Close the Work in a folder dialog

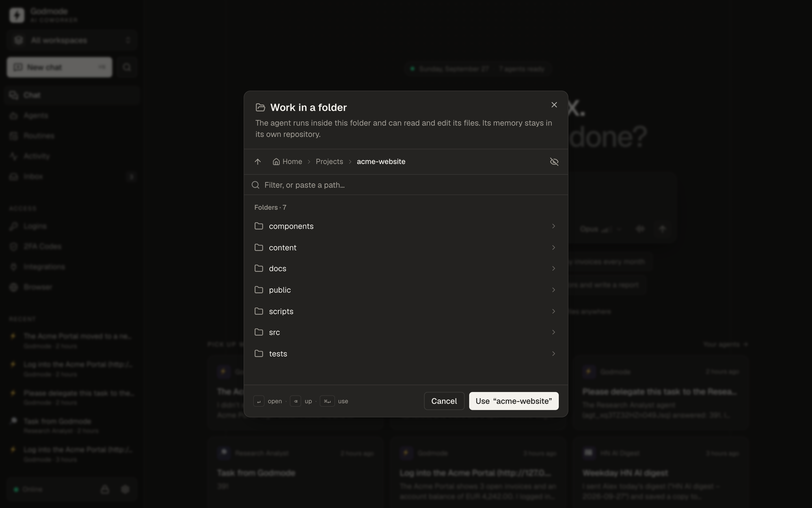tap(554, 105)
